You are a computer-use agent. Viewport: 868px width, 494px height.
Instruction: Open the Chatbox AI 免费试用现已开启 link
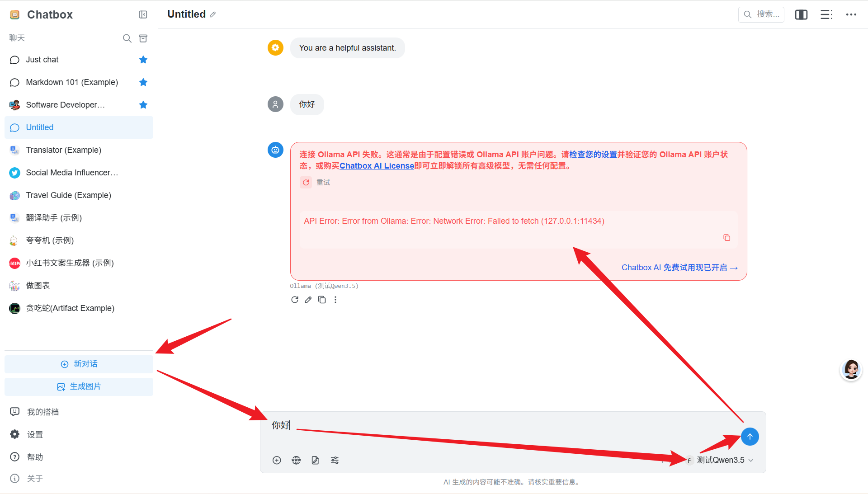click(x=679, y=268)
